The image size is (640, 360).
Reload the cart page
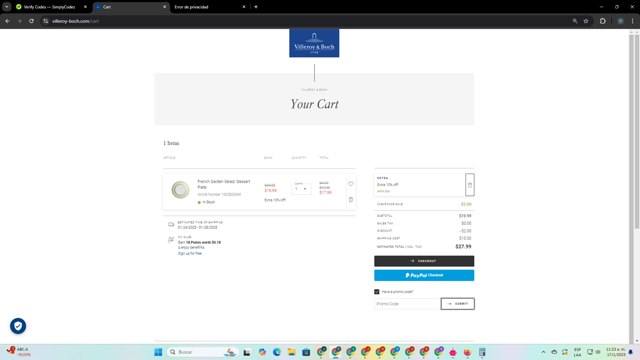[31, 21]
